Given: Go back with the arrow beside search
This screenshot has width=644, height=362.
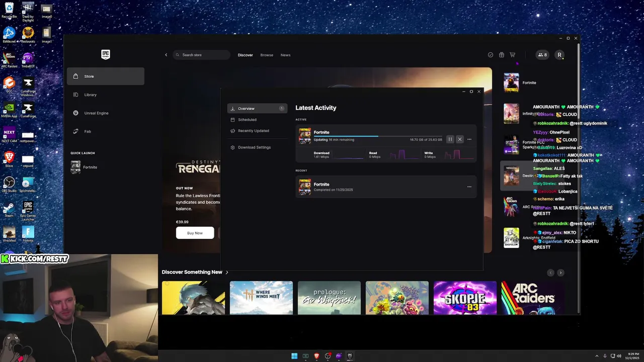Looking at the screenshot, I should click(166, 55).
